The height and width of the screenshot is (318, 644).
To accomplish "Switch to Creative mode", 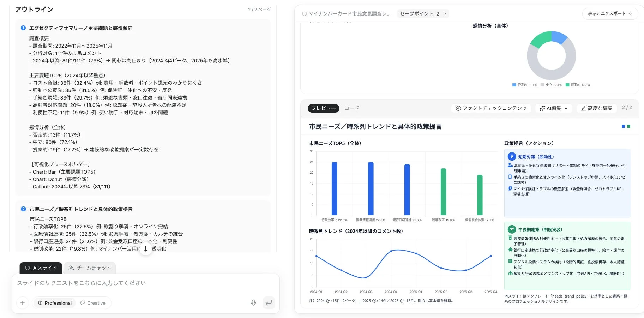I will (94, 303).
